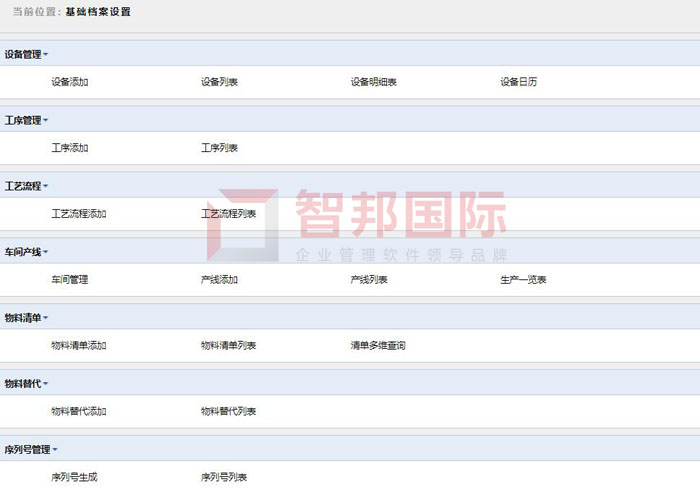700x490 pixels.
Task: Go to 设备明细表
Action: [x=373, y=82]
